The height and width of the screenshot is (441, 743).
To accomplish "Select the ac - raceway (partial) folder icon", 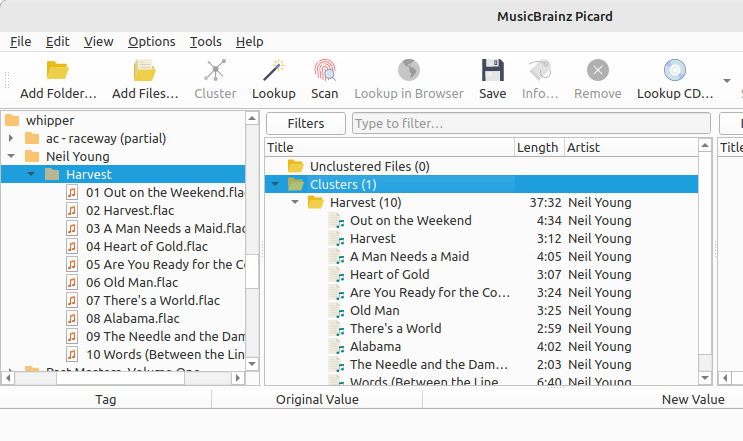I will point(32,138).
